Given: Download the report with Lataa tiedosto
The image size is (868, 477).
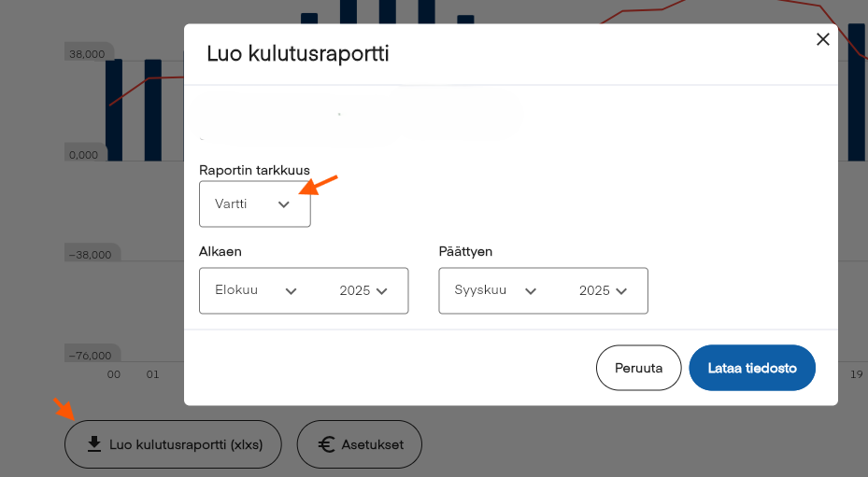Looking at the screenshot, I should 752,368.
